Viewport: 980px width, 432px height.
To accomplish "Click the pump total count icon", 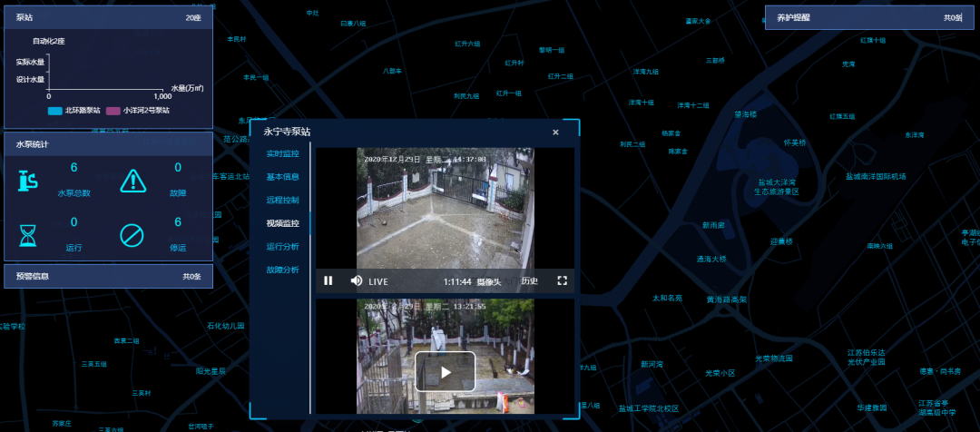I will [x=29, y=182].
